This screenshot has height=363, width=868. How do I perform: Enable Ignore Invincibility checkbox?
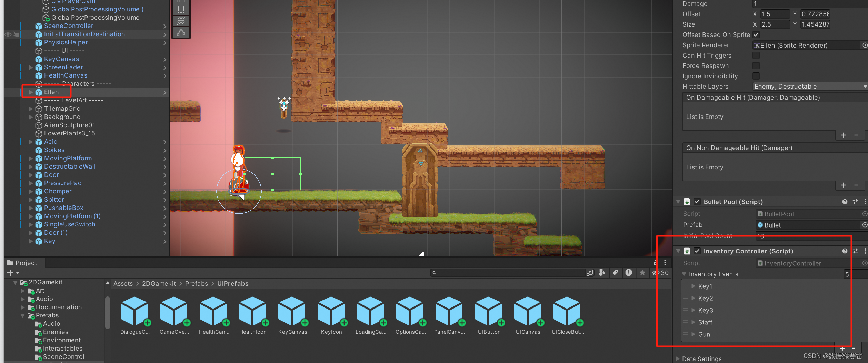(x=756, y=76)
